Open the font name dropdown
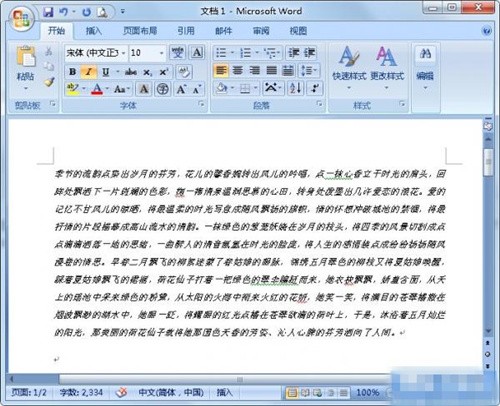Viewport: 500px width, 406px height. coord(123,53)
